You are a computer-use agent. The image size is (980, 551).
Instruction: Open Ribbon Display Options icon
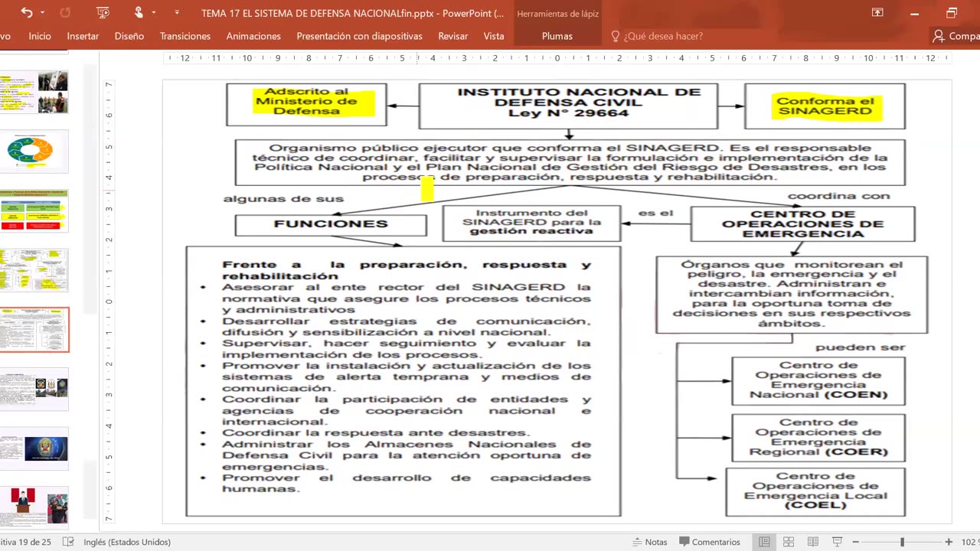click(x=877, y=13)
